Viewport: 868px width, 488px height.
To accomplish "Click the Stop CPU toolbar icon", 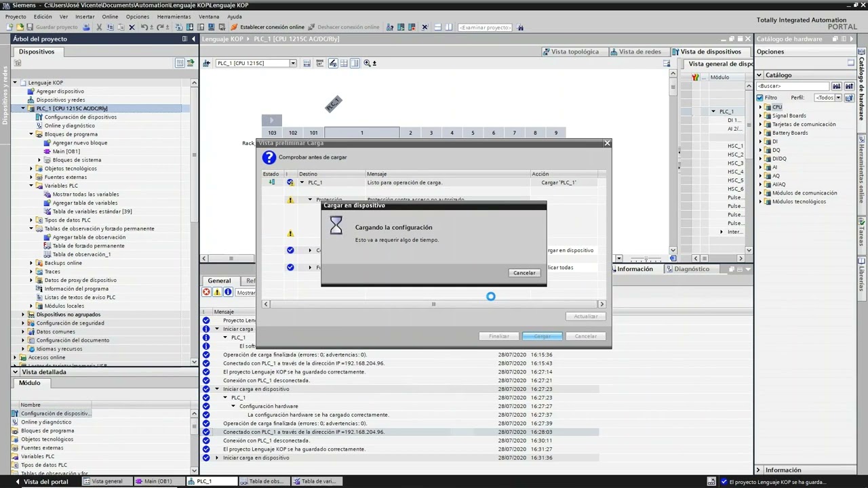I will click(412, 27).
